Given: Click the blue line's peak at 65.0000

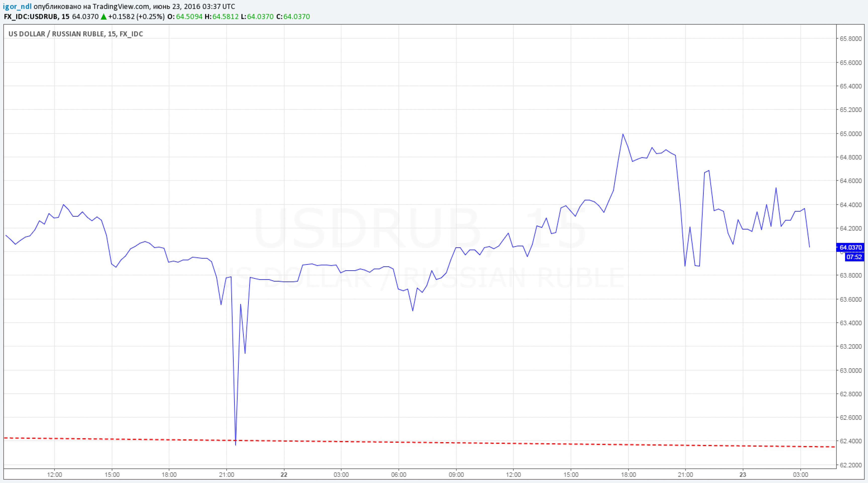Looking at the screenshot, I should (623, 134).
